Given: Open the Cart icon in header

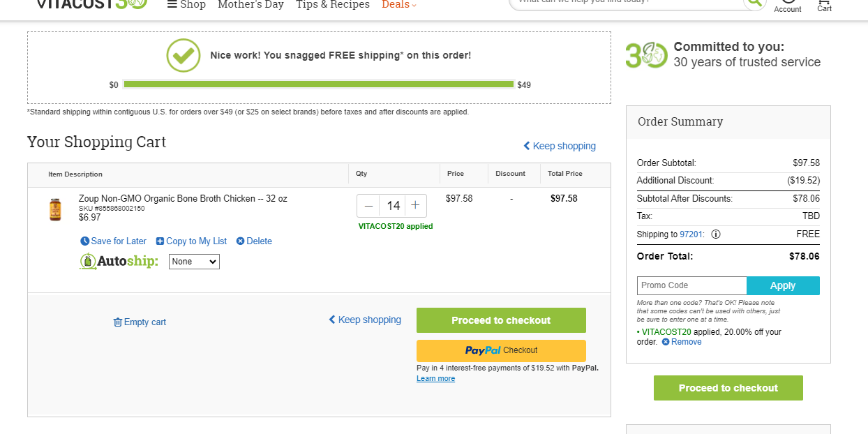Looking at the screenshot, I should point(824,6).
